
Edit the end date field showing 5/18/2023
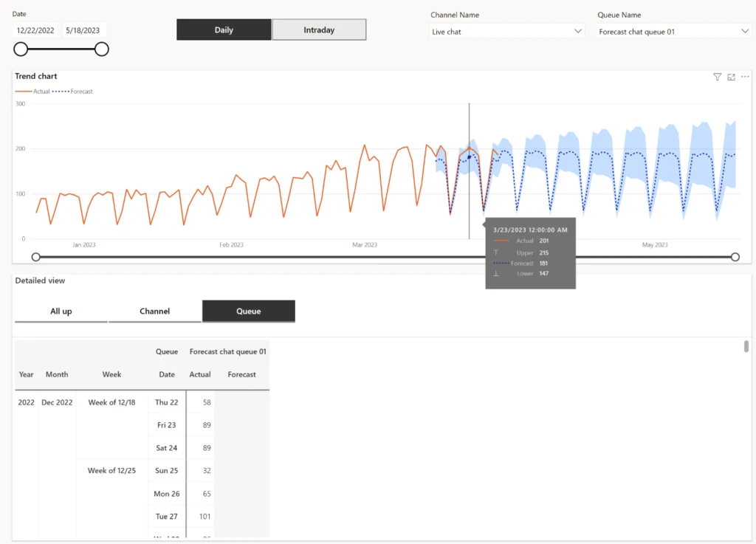[x=81, y=31]
